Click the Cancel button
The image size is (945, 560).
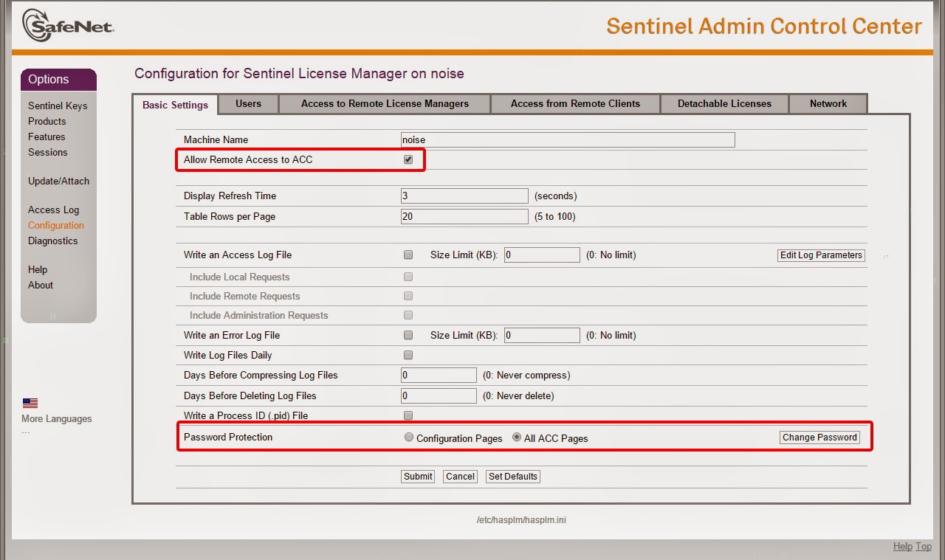click(460, 477)
